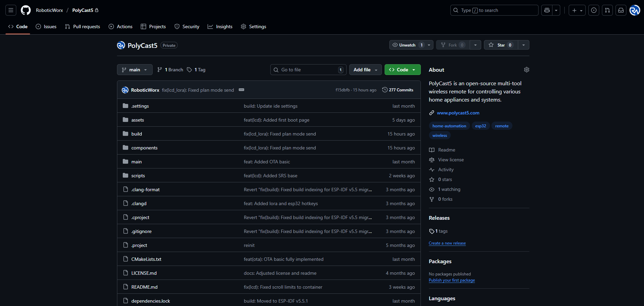The height and width of the screenshot is (306, 644).
Task: Open the components folder
Action: [x=144, y=148]
